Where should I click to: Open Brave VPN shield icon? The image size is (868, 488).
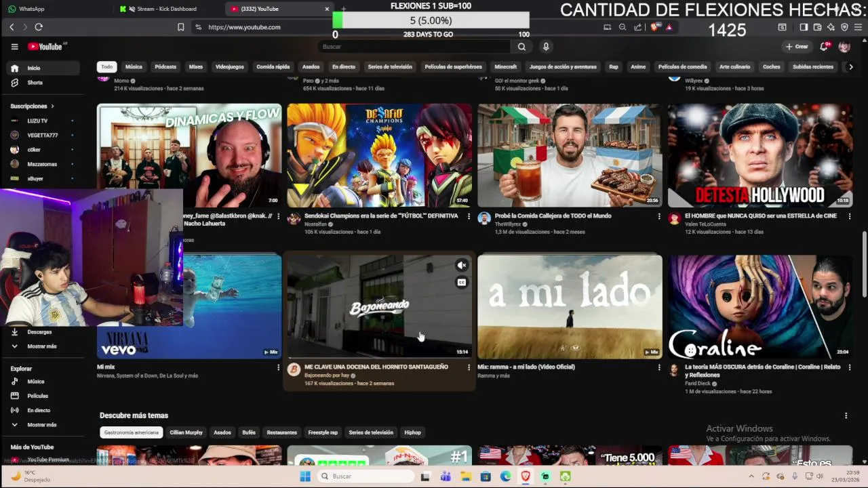click(844, 27)
